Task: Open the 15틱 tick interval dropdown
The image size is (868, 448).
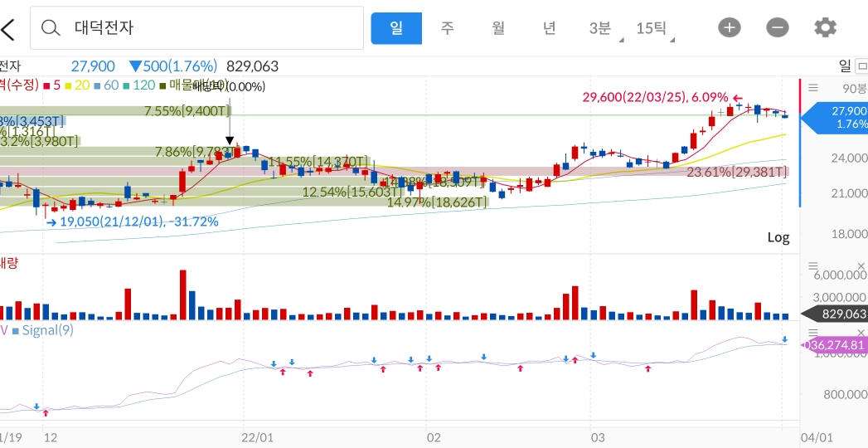Action: pyautogui.click(x=654, y=28)
